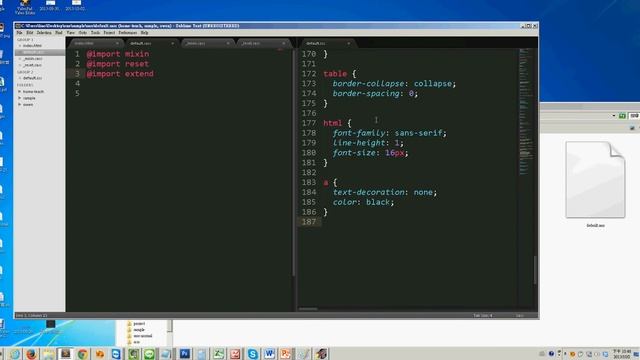
Task: Select default.sass file thumbnail in Explorer window
Action: point(596,180)
